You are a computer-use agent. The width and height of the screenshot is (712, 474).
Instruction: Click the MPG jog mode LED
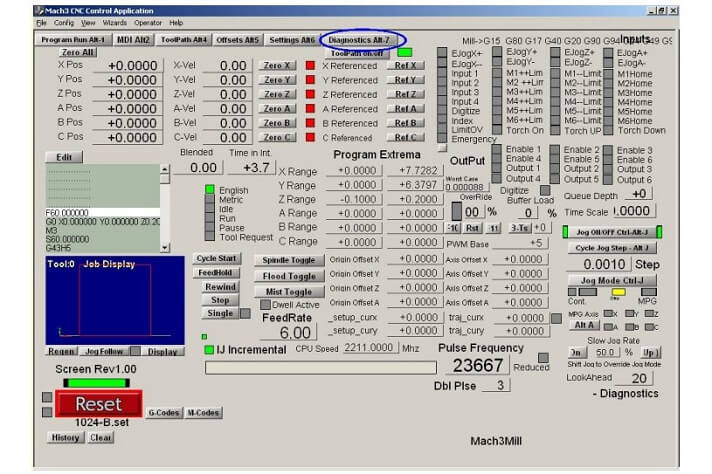649,292
